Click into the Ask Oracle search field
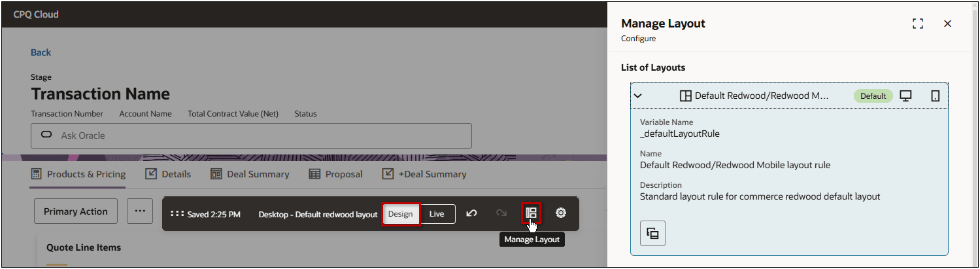980x269 pixels. pos(251,135)
